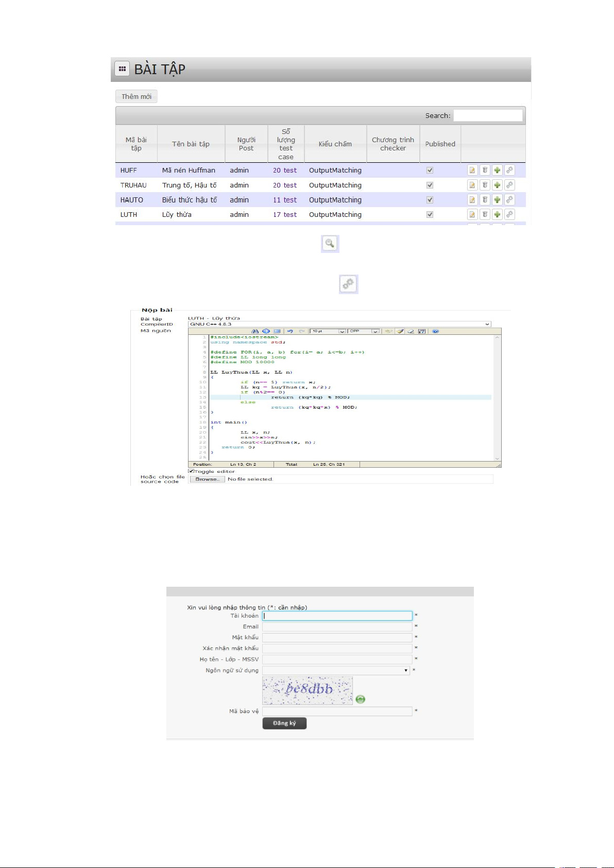Viewport: 614px width, 868px height.
Task: Sort by the 'Tên bài tập' column header
Action: tap(191, 144)
